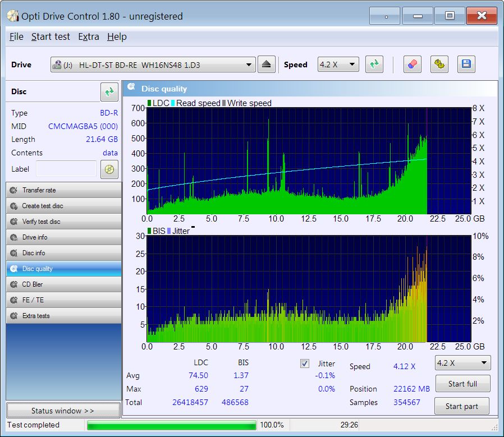Click the Opti Drive Control title icon

(13, 16)
